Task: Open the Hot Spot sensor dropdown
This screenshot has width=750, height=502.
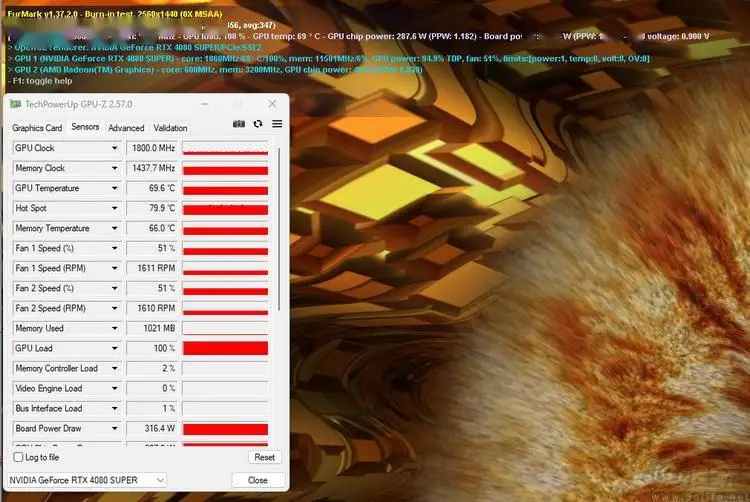Action: (115, 208)
